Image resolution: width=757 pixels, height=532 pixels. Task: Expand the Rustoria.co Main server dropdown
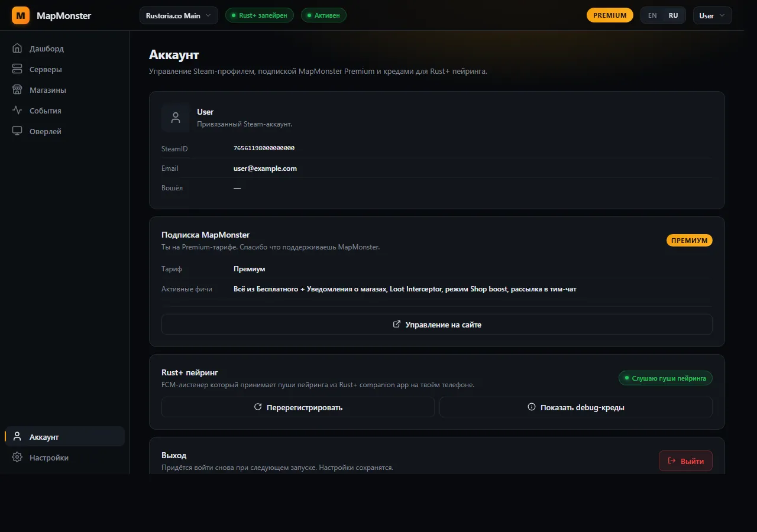[179, 15]
